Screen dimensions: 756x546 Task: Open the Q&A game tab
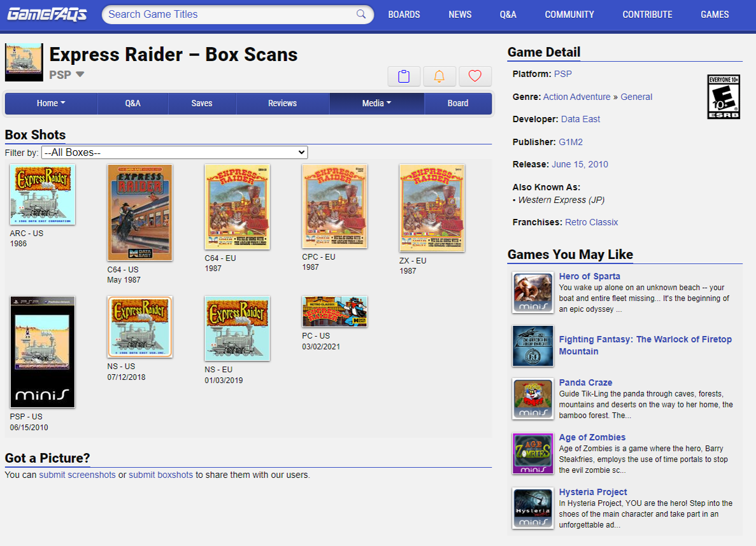pos(132,103)
